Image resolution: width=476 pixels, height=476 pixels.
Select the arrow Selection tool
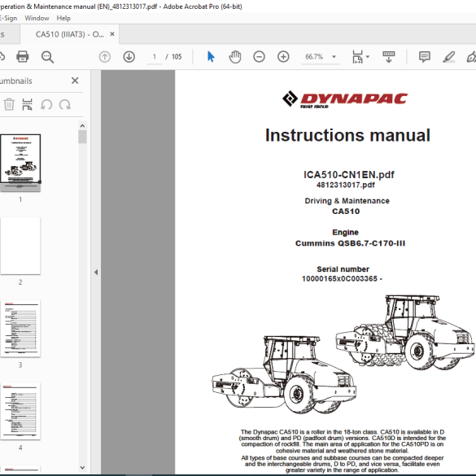pos(211,57)
